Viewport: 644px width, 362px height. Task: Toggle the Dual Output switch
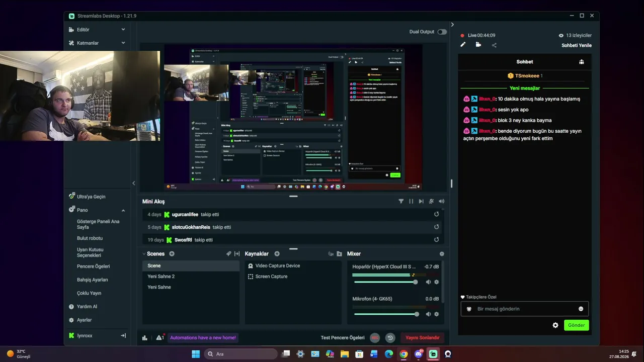[442, 32]
